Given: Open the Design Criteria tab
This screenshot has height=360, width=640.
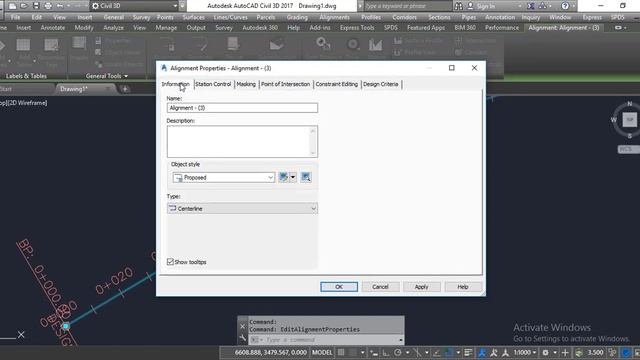Looking at the screenshot, I should (380, 84).
